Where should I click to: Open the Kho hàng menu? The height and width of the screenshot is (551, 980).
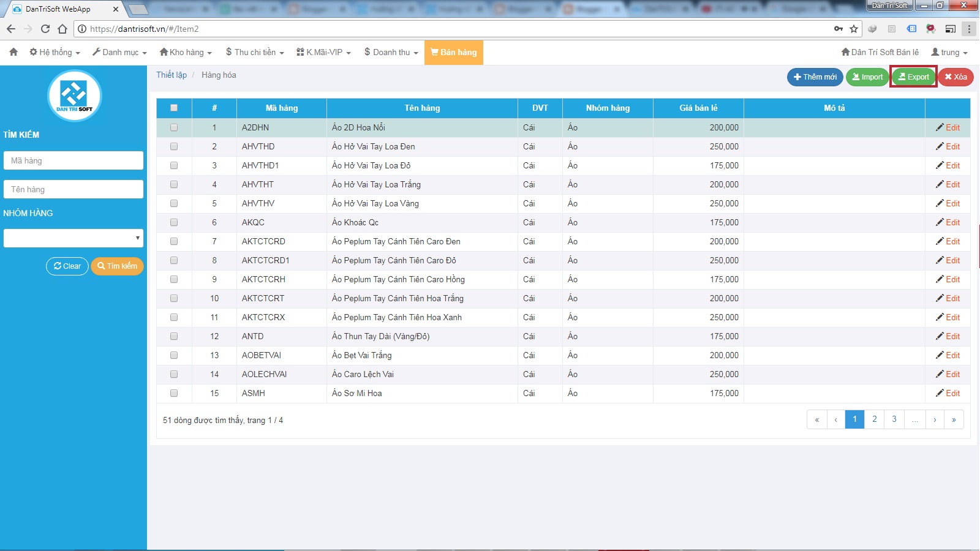(186, 52)
